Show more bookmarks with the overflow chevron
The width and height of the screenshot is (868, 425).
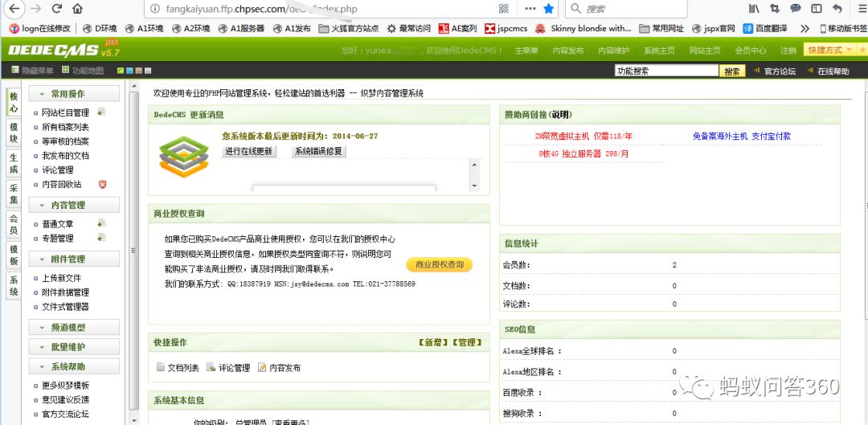point(805,28)
